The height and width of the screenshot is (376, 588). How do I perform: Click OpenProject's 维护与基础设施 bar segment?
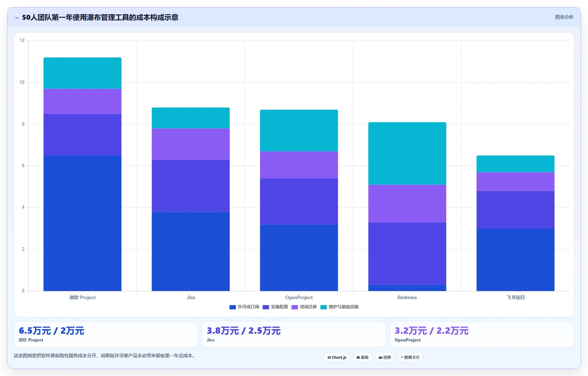(299, 131)
